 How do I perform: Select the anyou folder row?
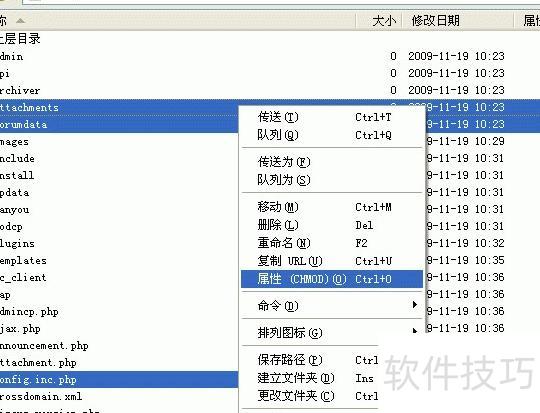pyautogui.click(x=119, y=209)
